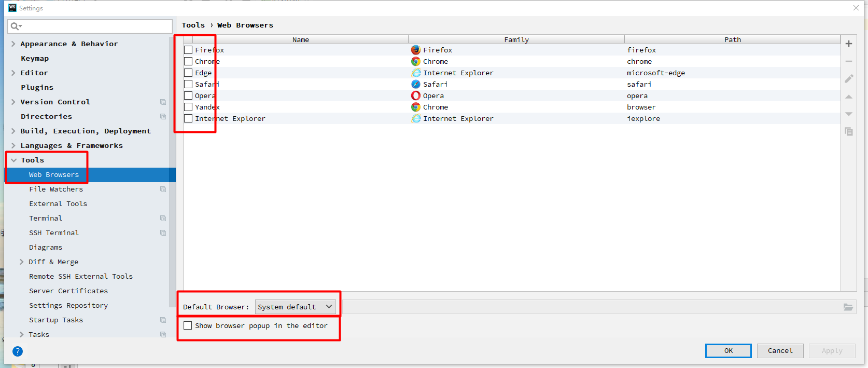The image size is (868, 368).
Task: Open Remote SSH External Tools settings
Action: (81, 277)
